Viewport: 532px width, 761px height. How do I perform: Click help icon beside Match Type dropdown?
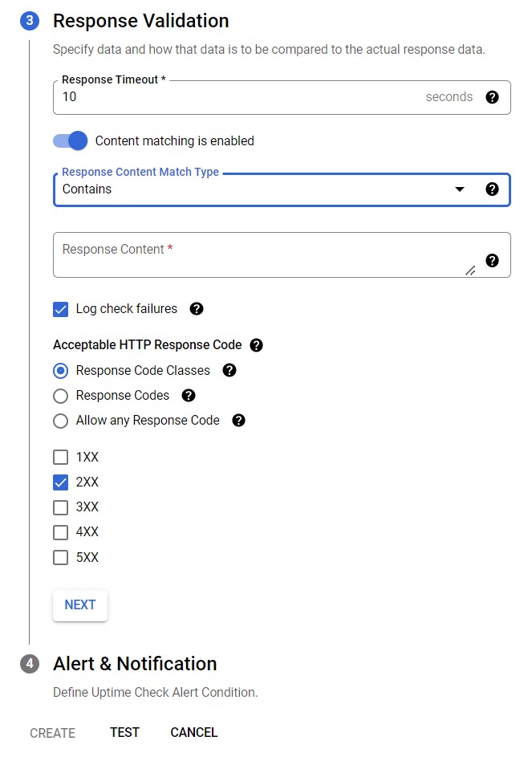click(x=493, y=189)
